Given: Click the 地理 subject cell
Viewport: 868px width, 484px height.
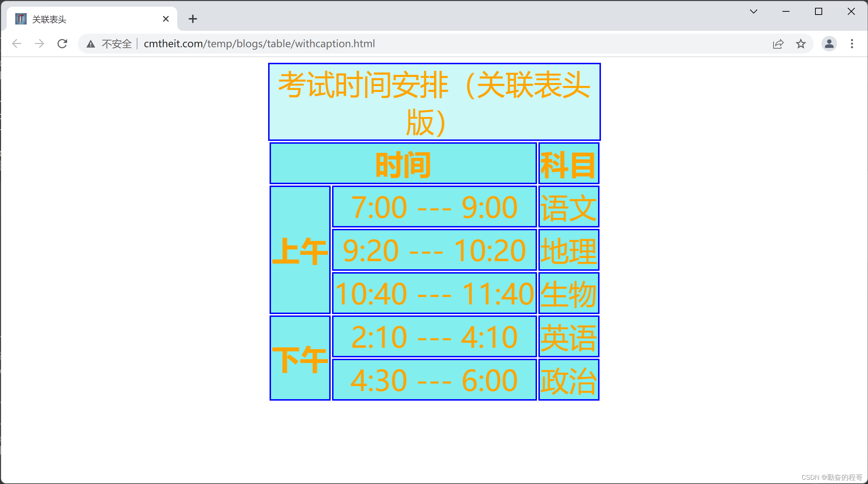Looking at the screenshot, I should [x=569, y=250].
